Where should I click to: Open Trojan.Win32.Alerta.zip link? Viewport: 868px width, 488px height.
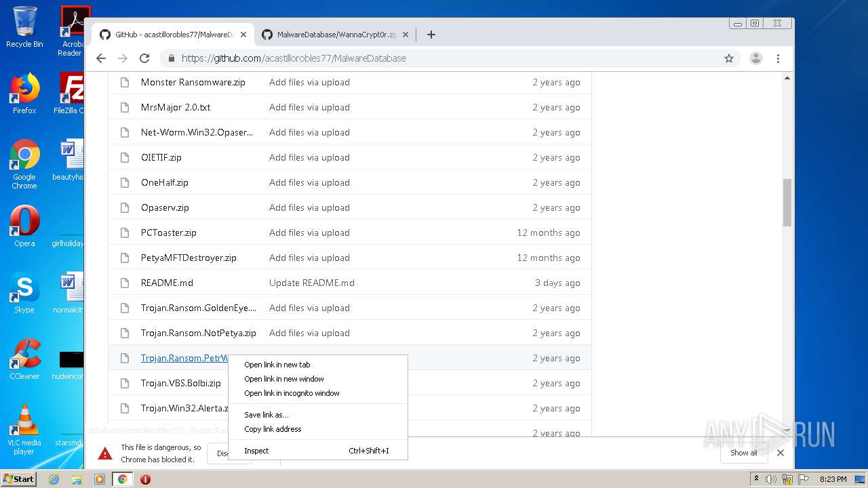(184, 408)
